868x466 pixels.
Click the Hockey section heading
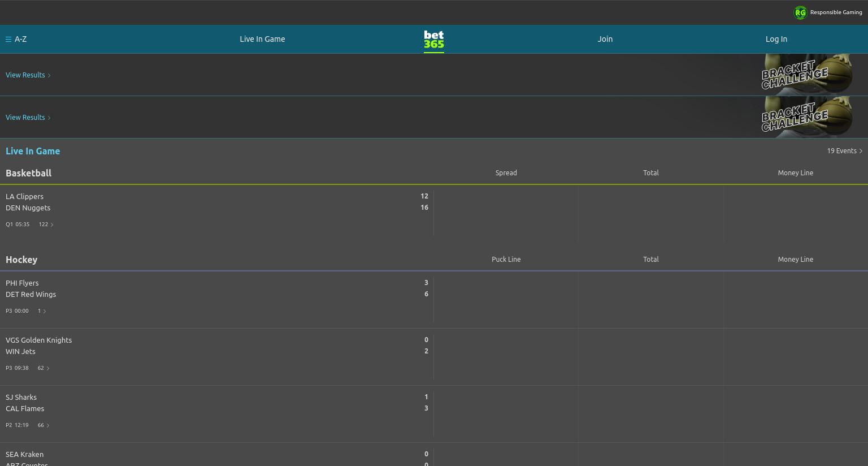click(21, 260)
